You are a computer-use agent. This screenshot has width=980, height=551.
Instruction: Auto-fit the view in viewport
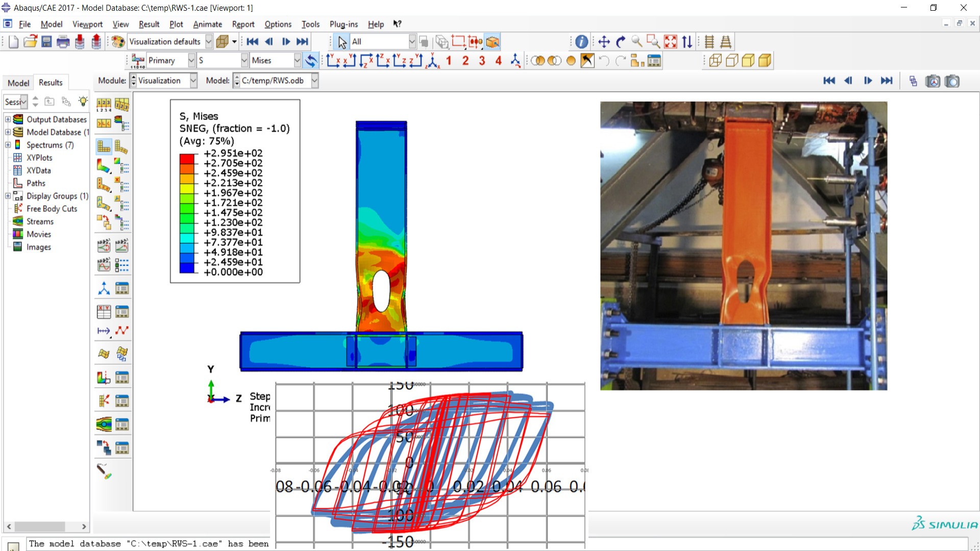point(671,42)
